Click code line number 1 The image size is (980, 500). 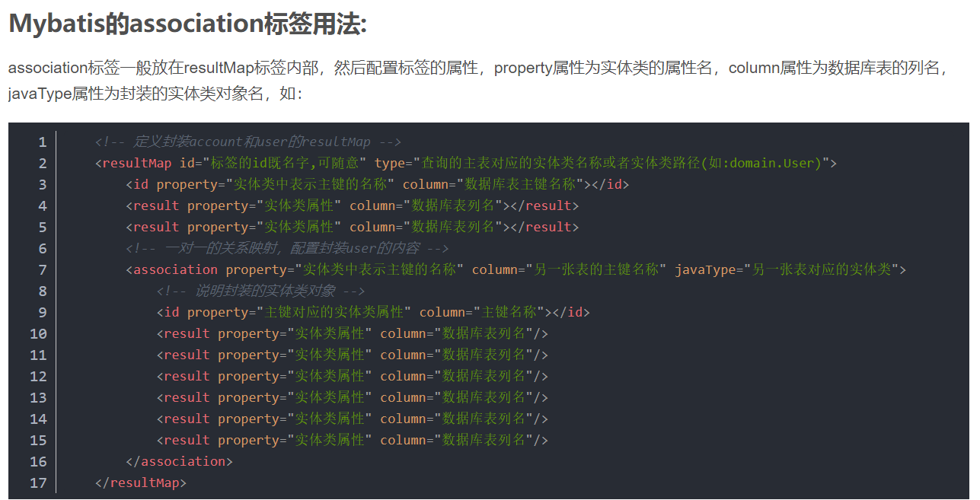coord(43,142)
